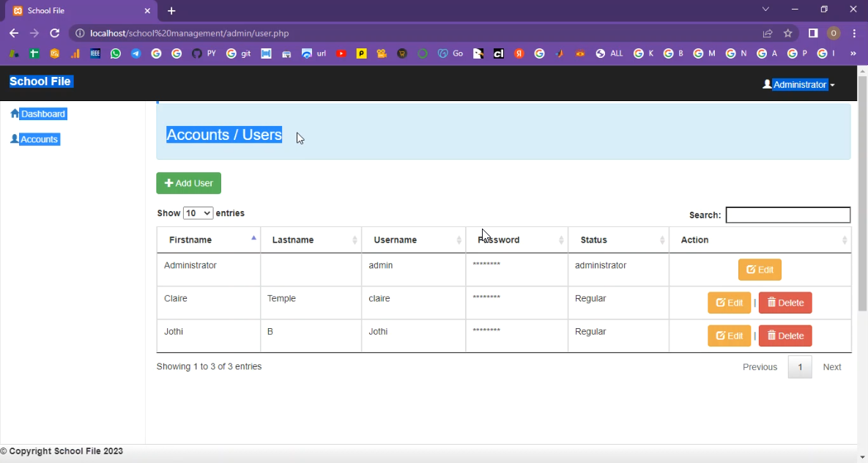868x463 pixels.
Task: Focus the Search input field
Action: point(787,215)
